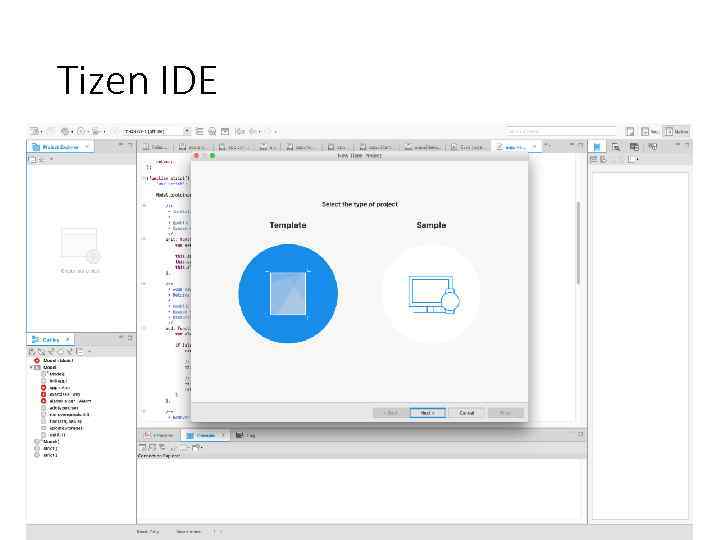Minimize the editor area
The width and height of the screenshot is (720, 540).
point(572,145)
